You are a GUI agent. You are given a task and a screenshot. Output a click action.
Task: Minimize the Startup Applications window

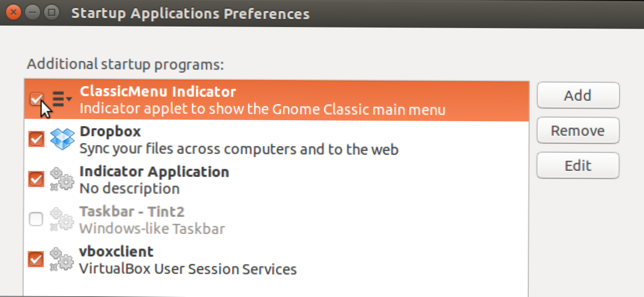(x=33, y=13)
